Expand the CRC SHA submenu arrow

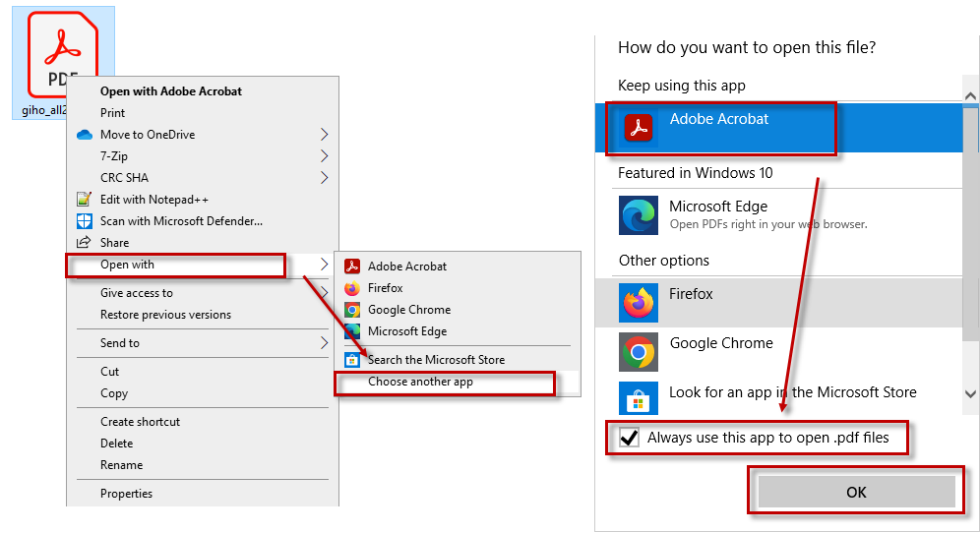[x=324, y=177]
